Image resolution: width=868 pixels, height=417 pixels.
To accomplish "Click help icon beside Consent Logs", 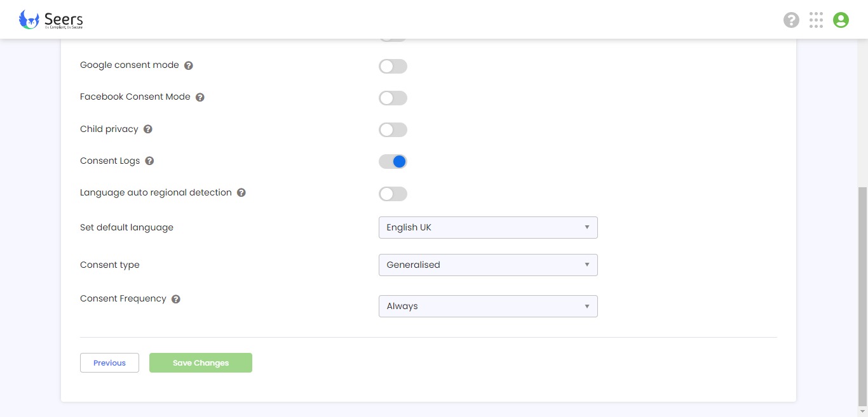I will [x=150, y=161].
